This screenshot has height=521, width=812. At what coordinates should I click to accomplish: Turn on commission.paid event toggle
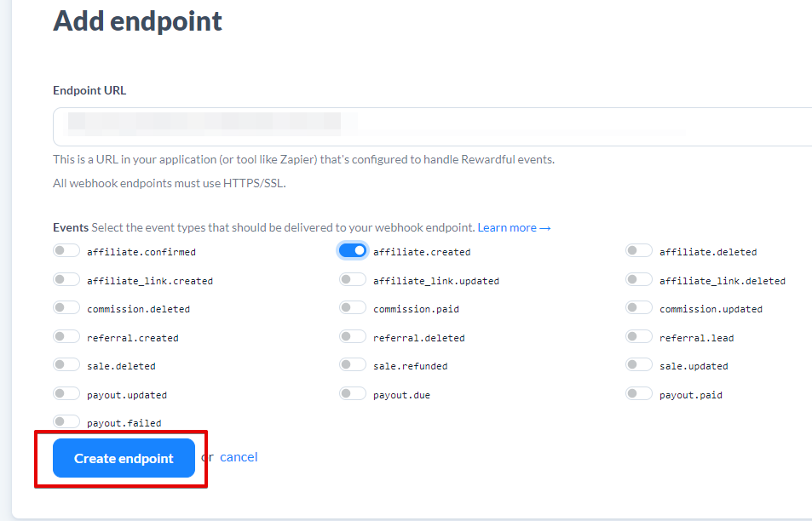[x=353, y=308]
